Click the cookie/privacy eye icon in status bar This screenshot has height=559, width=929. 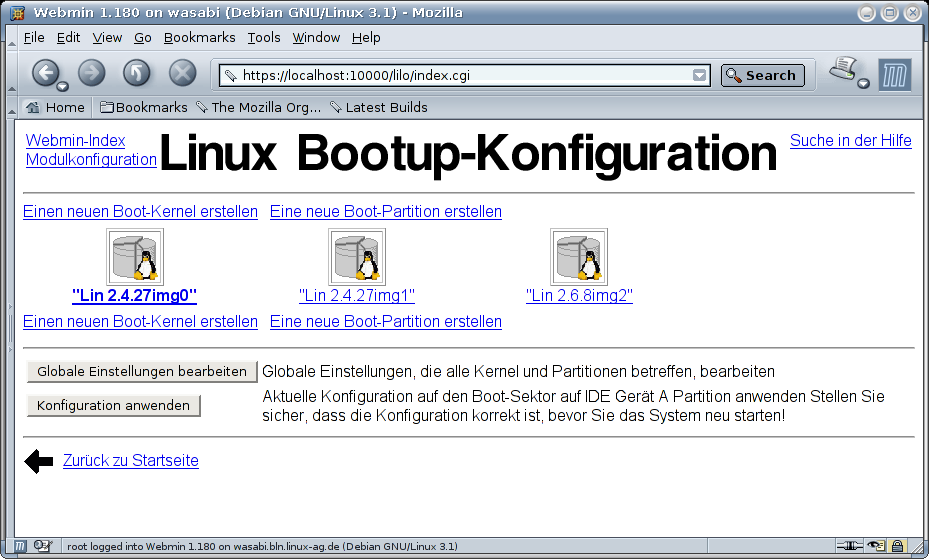[876, 546]
